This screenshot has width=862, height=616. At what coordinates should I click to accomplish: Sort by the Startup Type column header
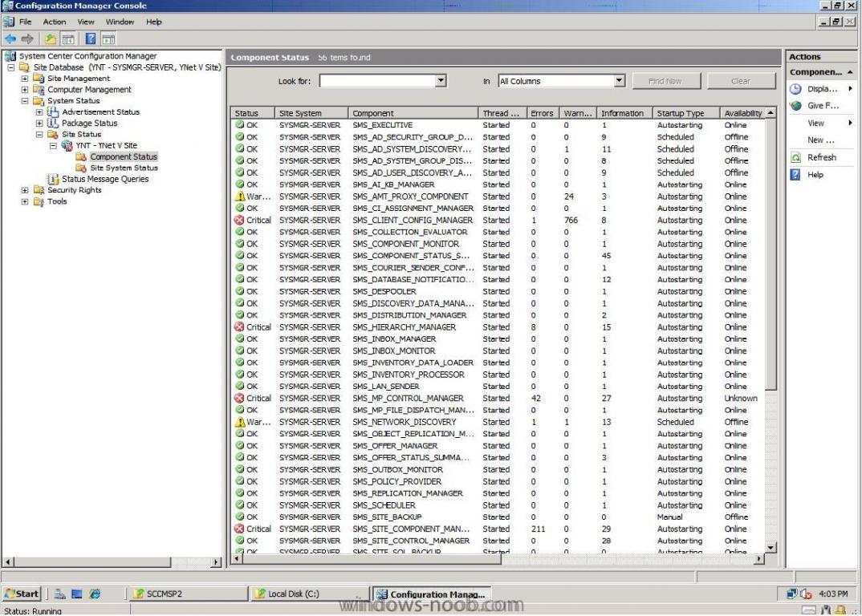point(686,113)
